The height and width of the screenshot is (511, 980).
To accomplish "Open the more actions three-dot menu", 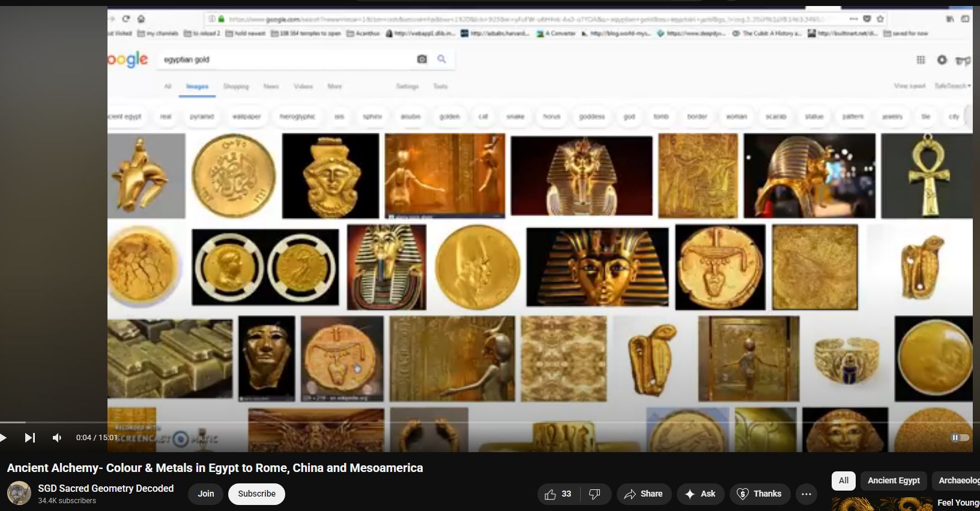I will click(x=806, y=494).
